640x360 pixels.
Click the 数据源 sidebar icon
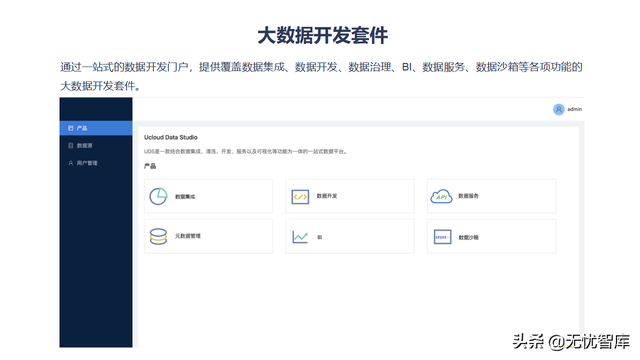(71, 145)
